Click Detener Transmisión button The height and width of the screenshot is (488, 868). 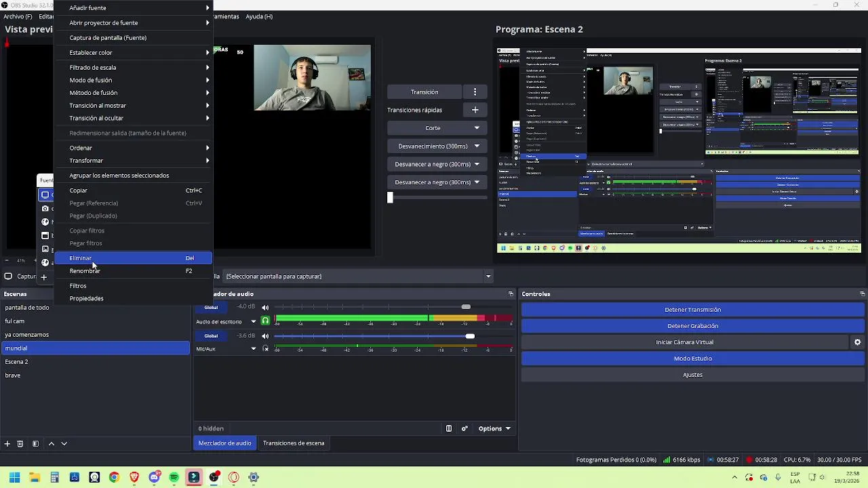coord(692,310)
